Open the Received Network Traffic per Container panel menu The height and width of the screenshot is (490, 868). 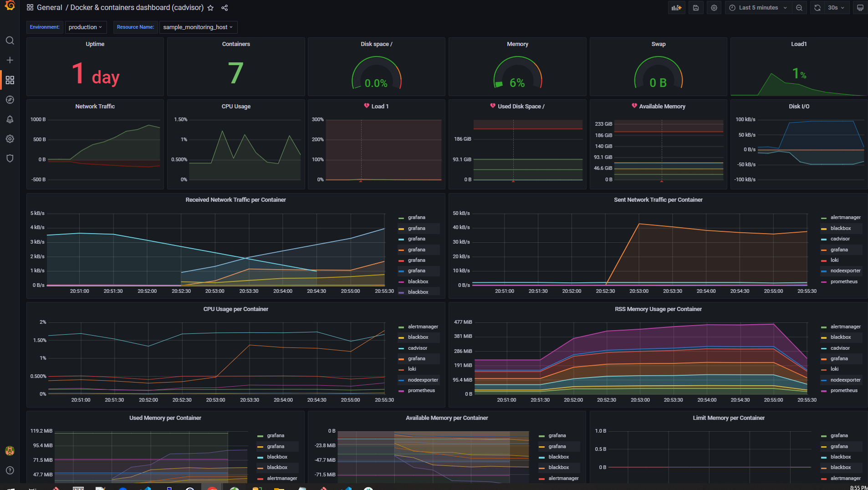pyautogui.click(x=235, y=200)
